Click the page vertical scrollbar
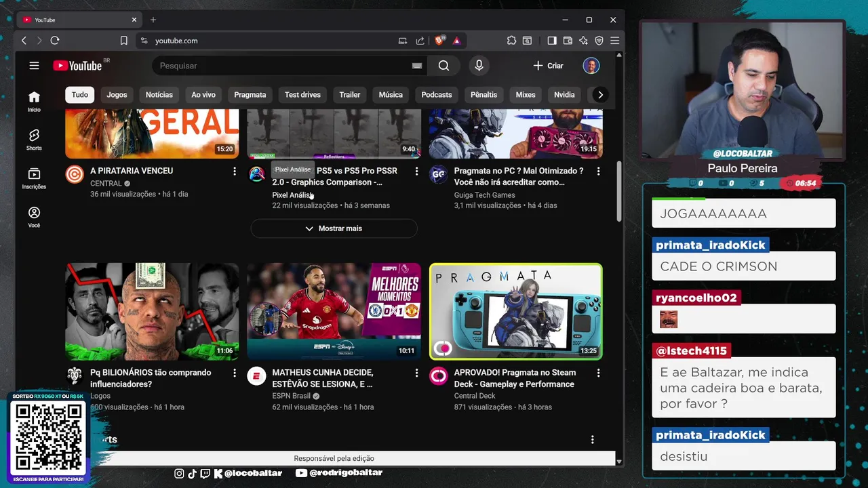 [x=619, y=191]
